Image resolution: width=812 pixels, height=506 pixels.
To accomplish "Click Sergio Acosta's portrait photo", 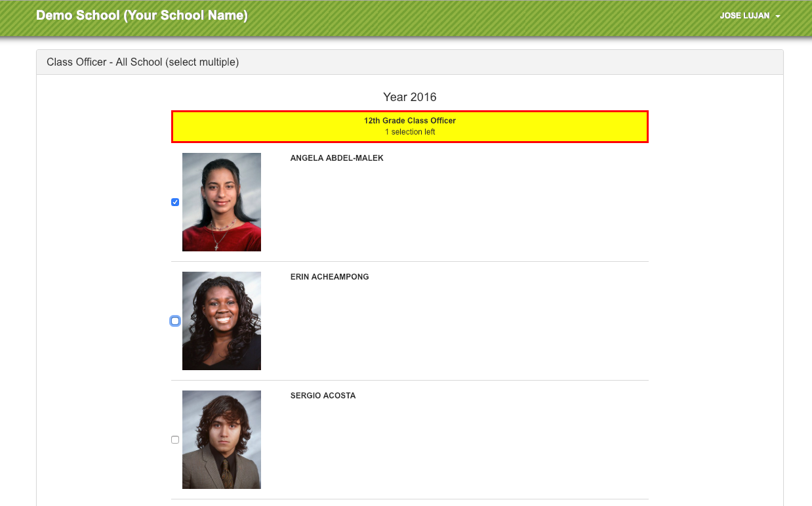I will click(221, 439).
